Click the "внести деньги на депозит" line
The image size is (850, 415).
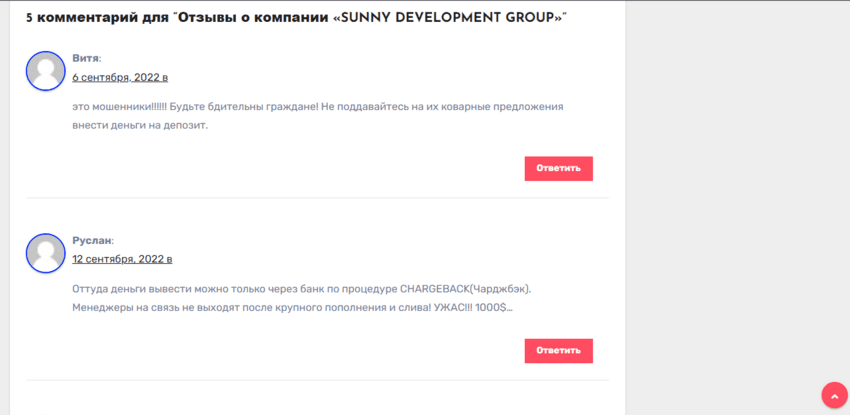click(139, 126)
